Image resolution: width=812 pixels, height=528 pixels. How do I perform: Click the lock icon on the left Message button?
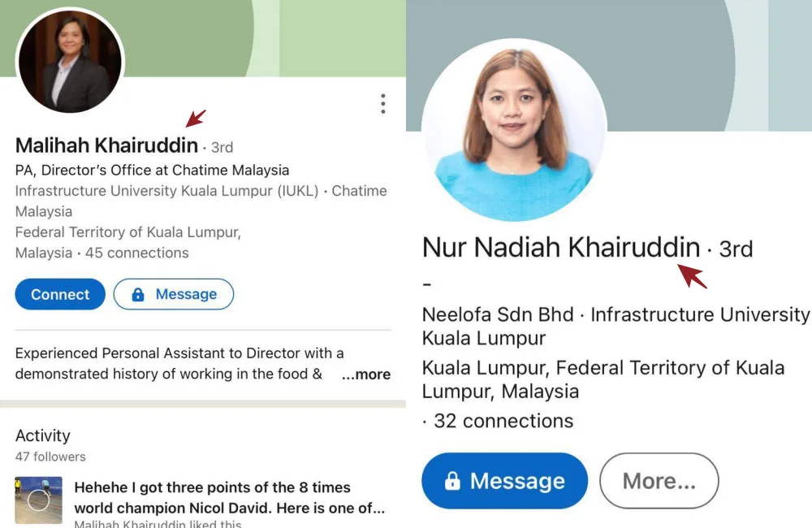pyautogui.click(x=138, y=294)
